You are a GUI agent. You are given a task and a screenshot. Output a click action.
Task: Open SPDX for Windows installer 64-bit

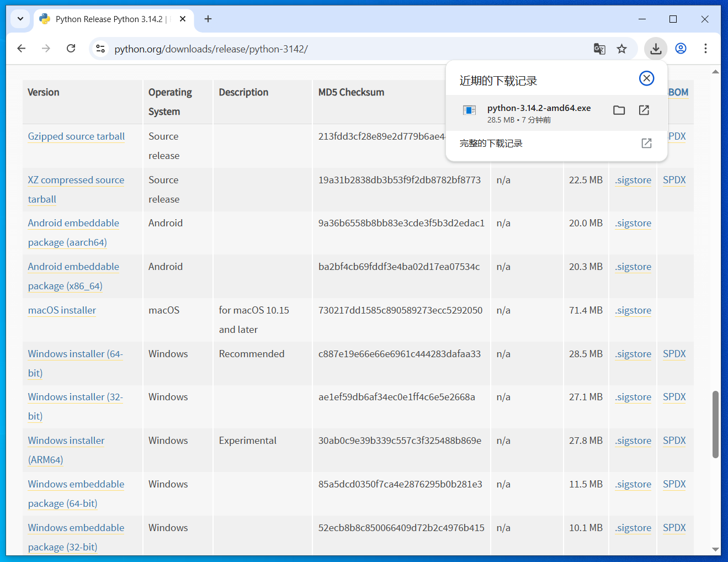coord(674,354)
